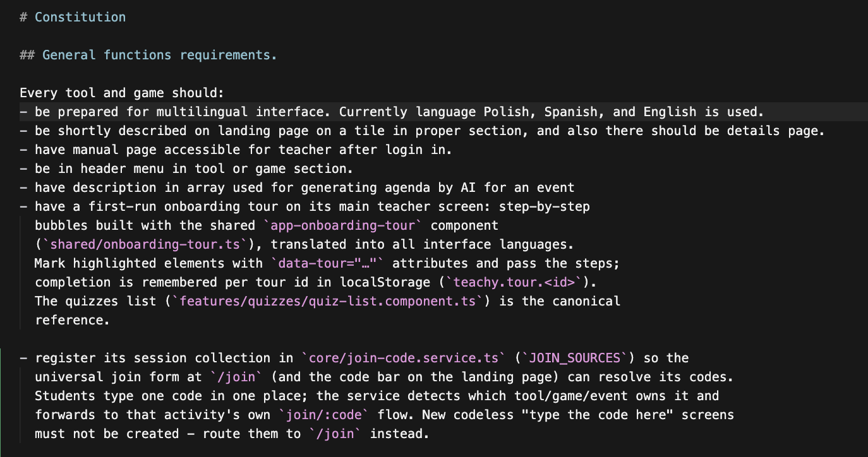Click the word 'reference.' ending the tour bullet
Viewport: 868px width, 457px height.
(73, 320)
